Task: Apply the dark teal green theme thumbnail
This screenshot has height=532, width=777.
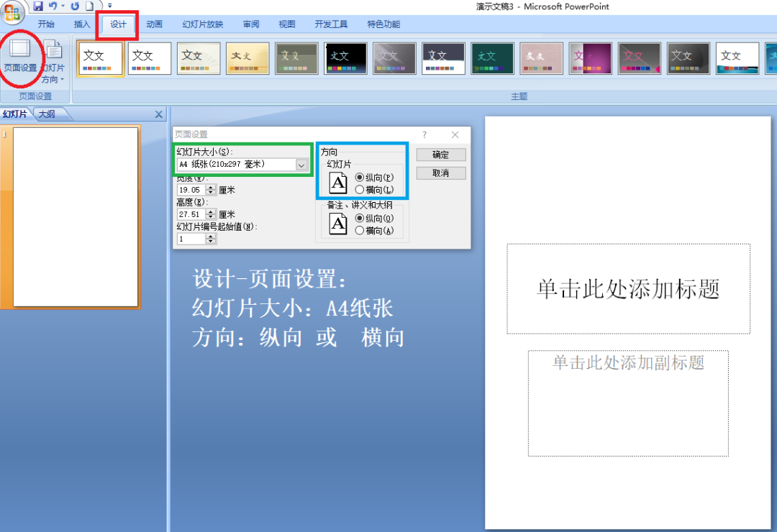Action: click(493, 58)
